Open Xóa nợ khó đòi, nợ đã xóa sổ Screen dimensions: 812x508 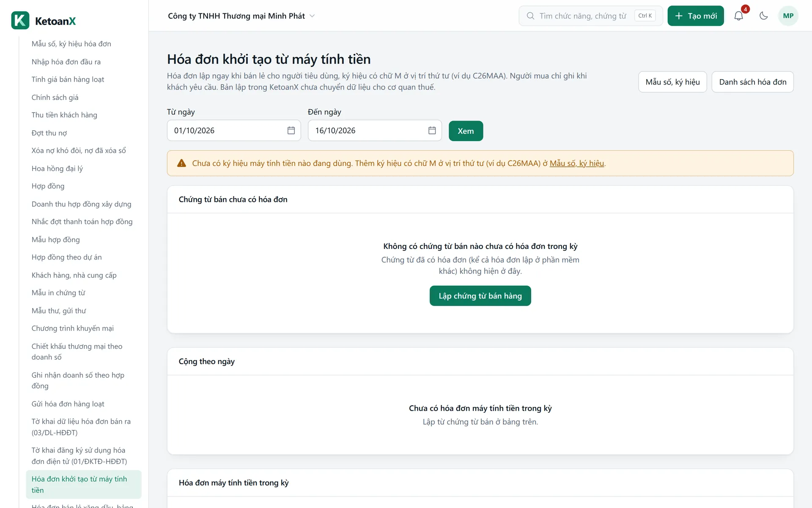(x=84, y=151)
